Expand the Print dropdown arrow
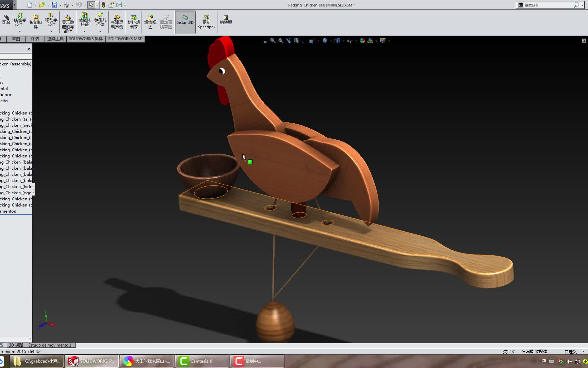 coord(72,5)
